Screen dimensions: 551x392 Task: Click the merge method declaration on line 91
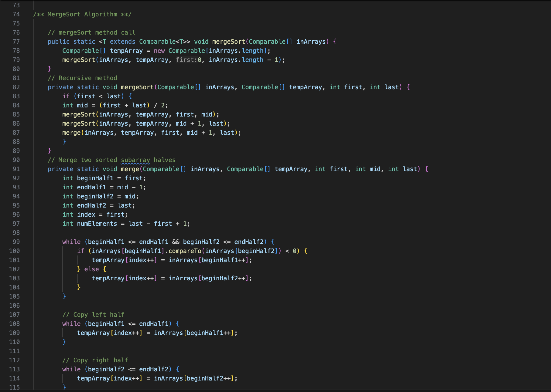click(130, 169)
